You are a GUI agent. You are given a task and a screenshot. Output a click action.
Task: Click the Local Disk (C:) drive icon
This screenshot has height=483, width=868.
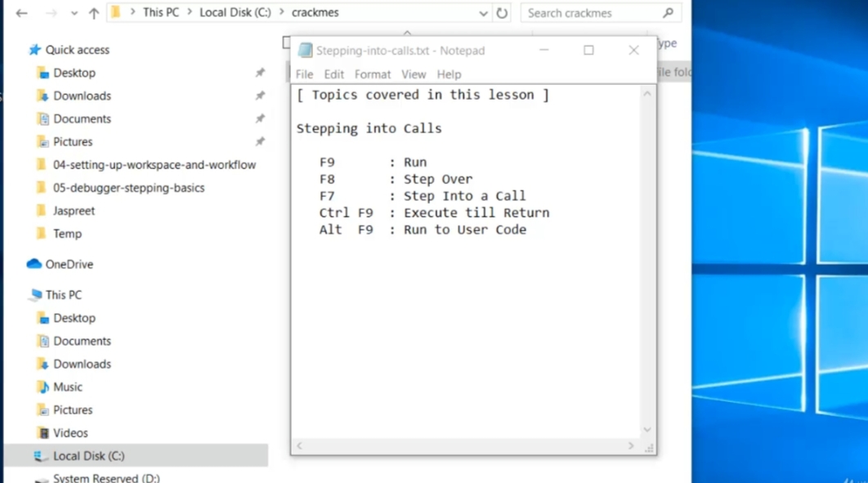[x=41, y=455]
